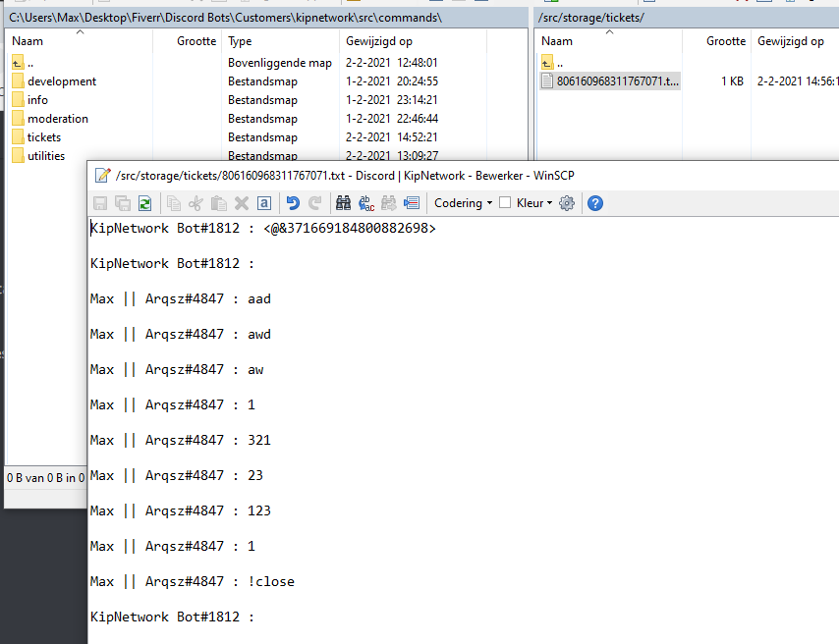This screenshot has width=839, height=644.
Task: Sort local files by Gewijzigd op column
Action: coord(379,41)
